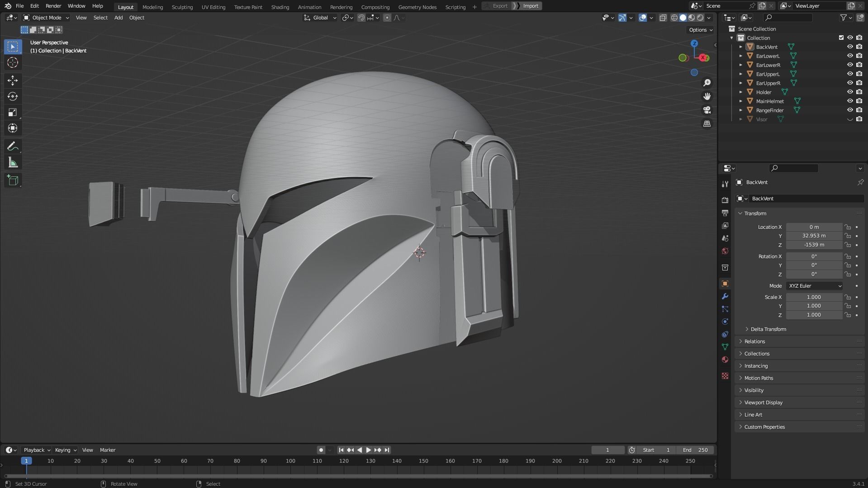Switch perspective/orthographic grid icon
The height and width of the screenshot is (488, 868).
click(707, 123)
